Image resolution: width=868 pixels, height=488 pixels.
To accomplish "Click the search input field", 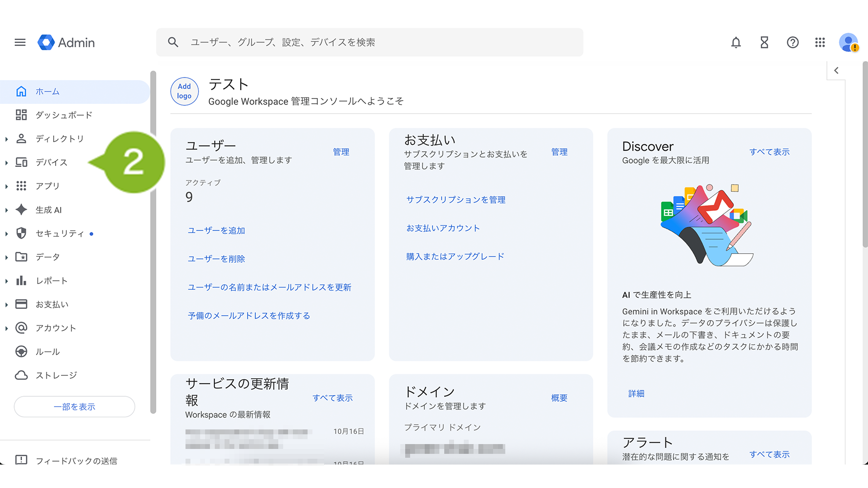I will [381, 42].
